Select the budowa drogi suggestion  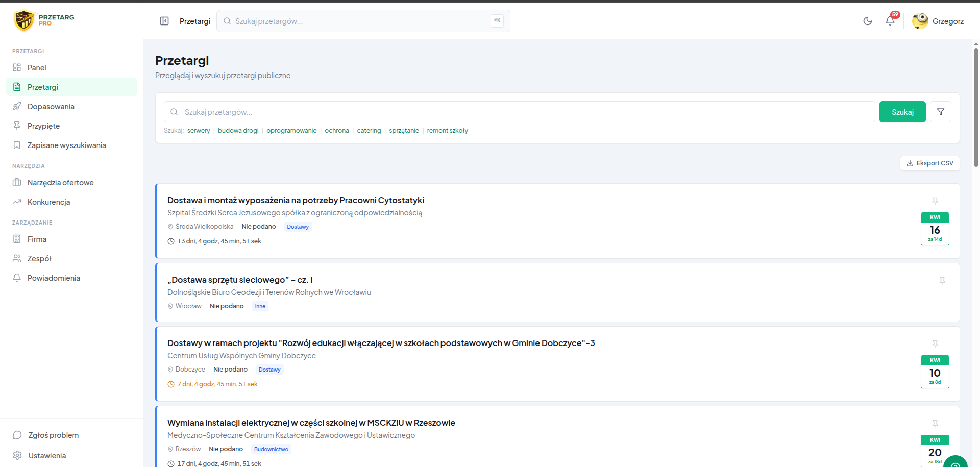coord(238,131)
